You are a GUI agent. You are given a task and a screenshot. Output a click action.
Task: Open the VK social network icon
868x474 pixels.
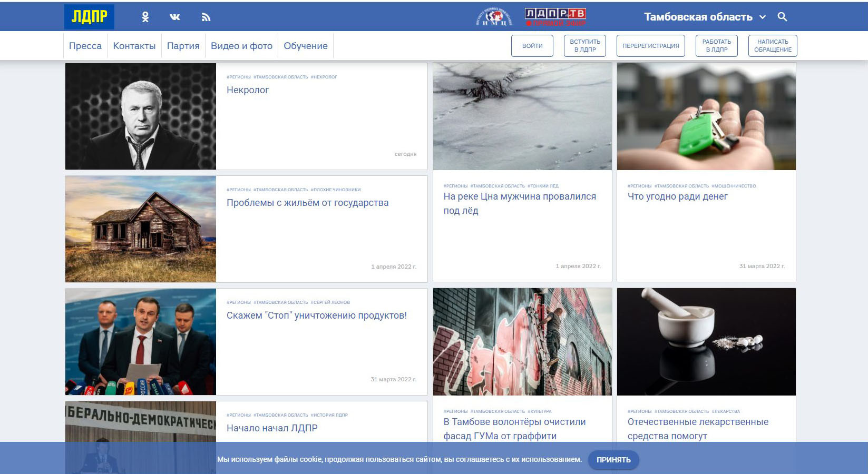(x=175, y=17)
